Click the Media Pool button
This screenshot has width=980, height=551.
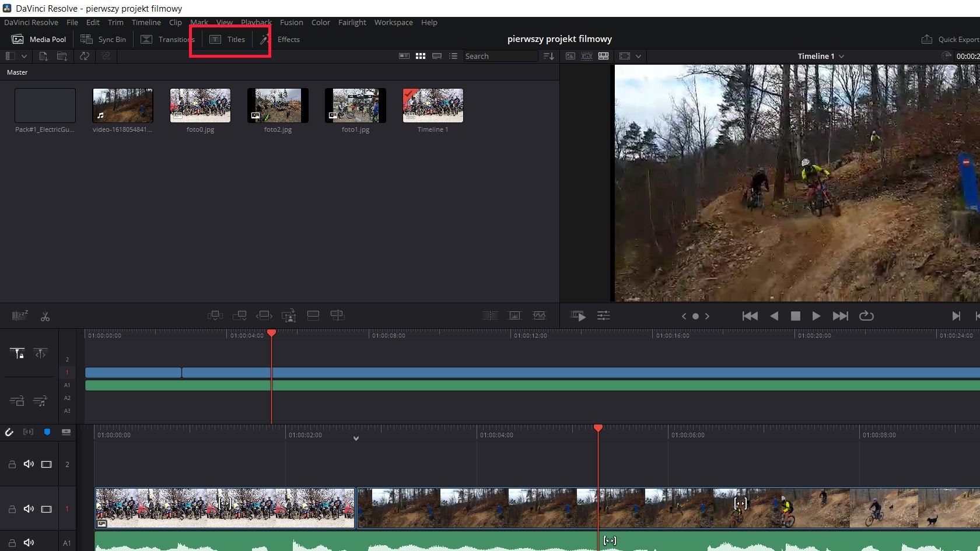pyautogui.click(x=39, y=40)
